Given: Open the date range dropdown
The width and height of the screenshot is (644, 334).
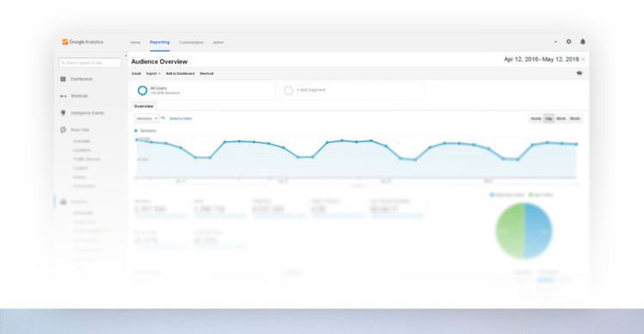Looking at the screenshot, I should point(544,59).
